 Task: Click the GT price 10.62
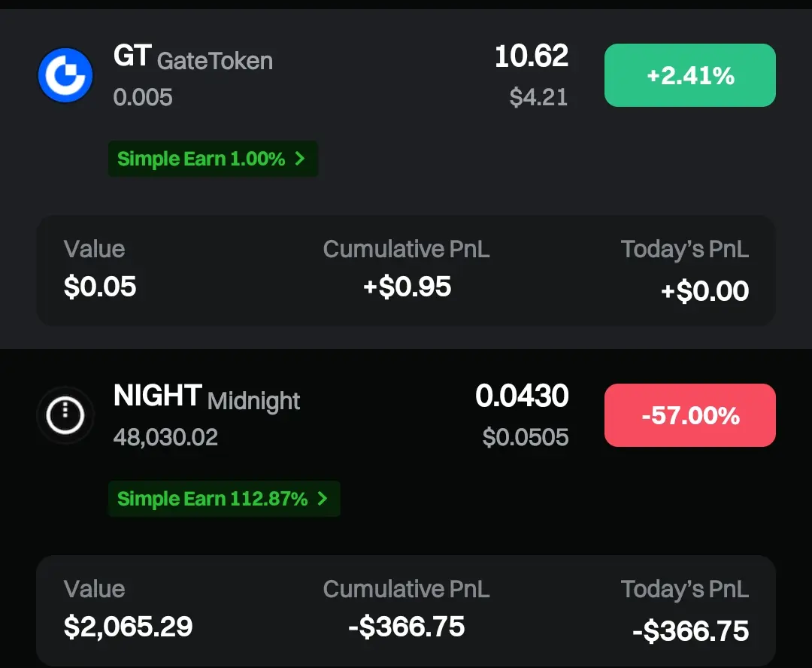click(531, 56)
